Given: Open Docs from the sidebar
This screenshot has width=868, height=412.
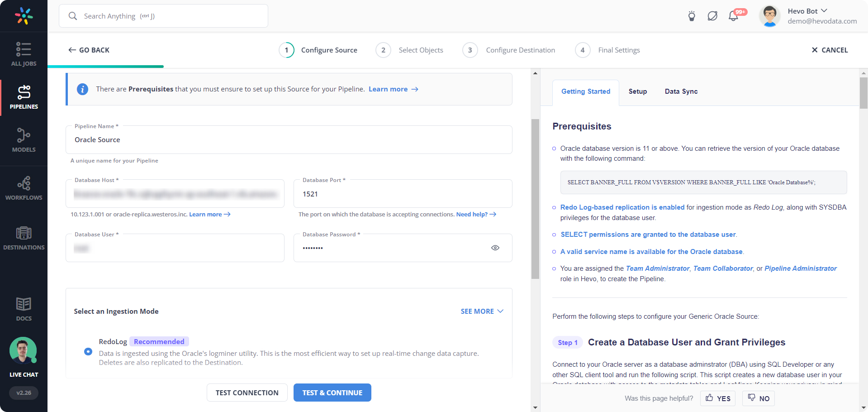Looking at the screenshot, I should click(x=24, y=309).
